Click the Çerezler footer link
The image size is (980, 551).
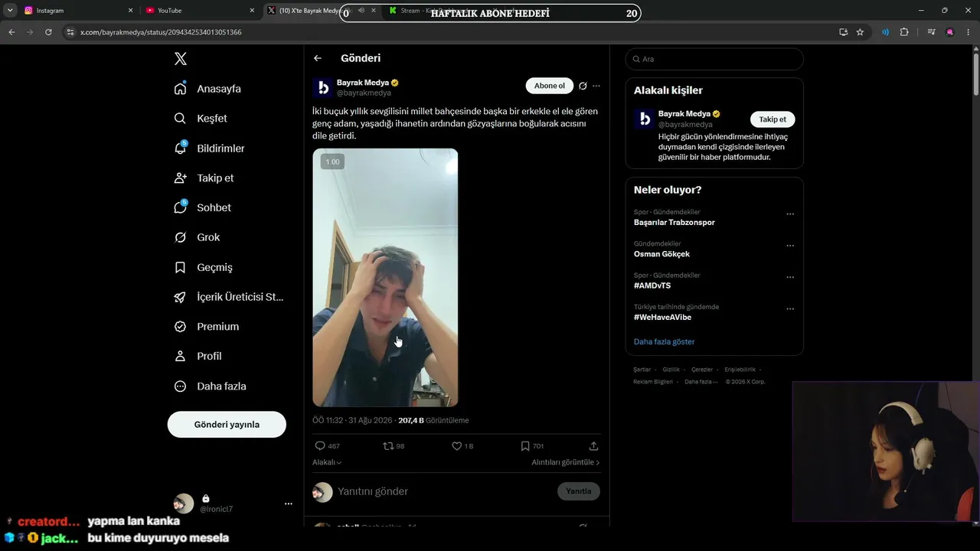[x=702, y=370]
